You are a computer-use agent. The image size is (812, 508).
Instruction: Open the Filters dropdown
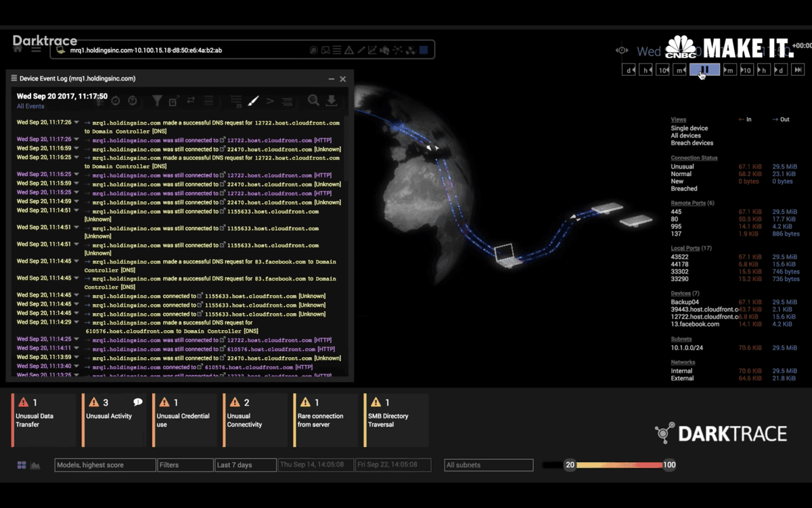coord(185,465)
